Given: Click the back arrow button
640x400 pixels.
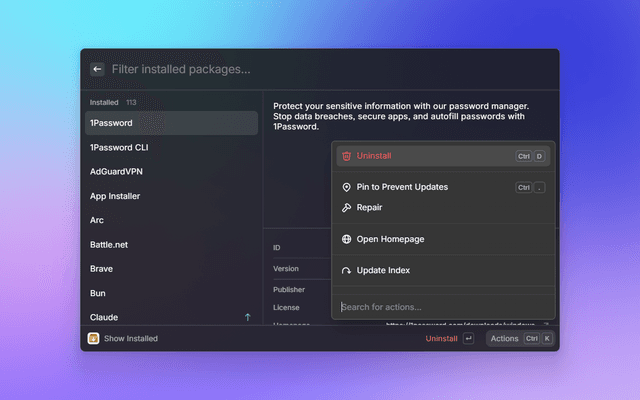Looking at the screenshot, I should 97,69.
